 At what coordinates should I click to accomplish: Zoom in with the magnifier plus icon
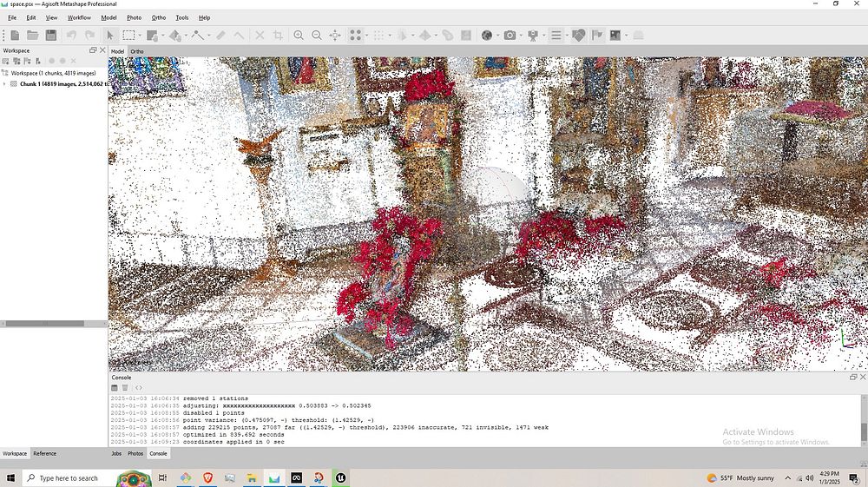click(x=299, y=36)
